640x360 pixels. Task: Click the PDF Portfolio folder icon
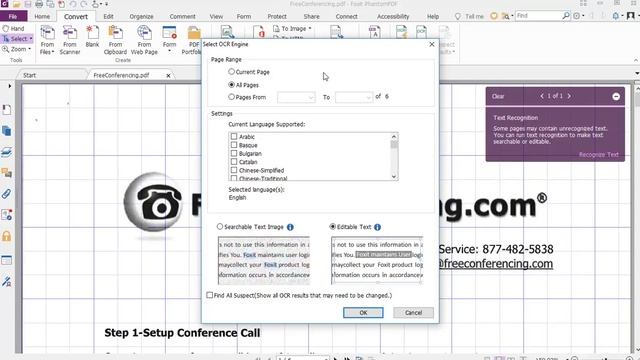click(194, 33)
